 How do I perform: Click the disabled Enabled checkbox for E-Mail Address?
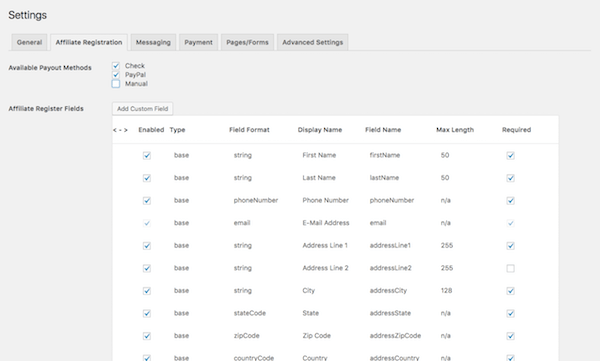pos(147,223)
